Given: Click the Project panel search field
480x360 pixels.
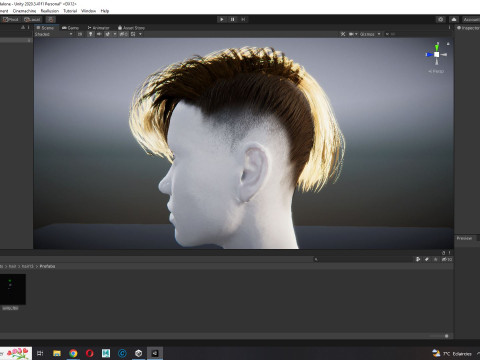Looking at the screenshot, I should [x=362, y=259].
